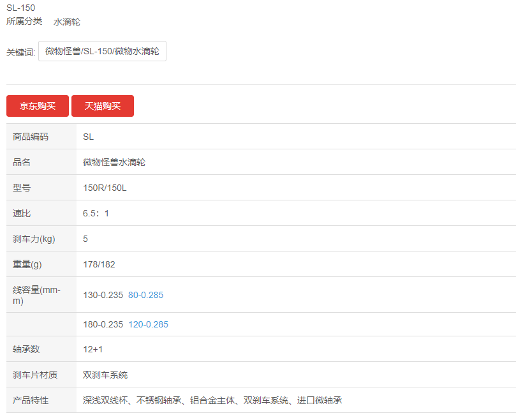Select the 130-0.235 line capacity value
This screenshot has width=516, height=420.
pyautogui.click(x=103, y=295)
